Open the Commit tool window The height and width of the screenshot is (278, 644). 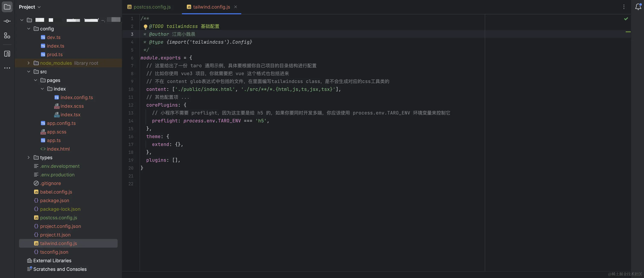pyautogui.click(x=7, y=21)
